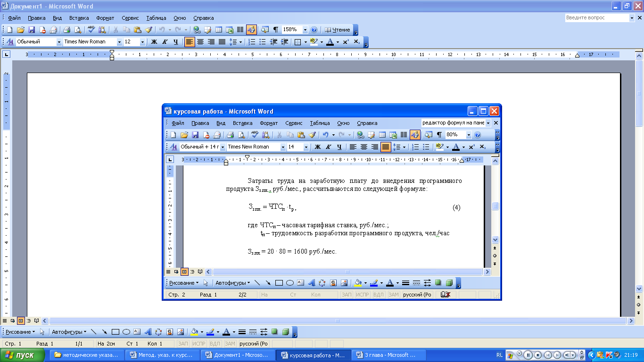Run Spelling check (ABC) in Документ1 toolbar

91,30
